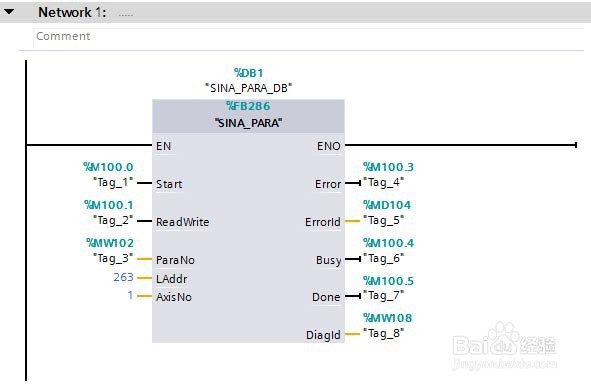Select the %DB1 instance address
This screenshot has height=385, width=591.
point(248,72)
